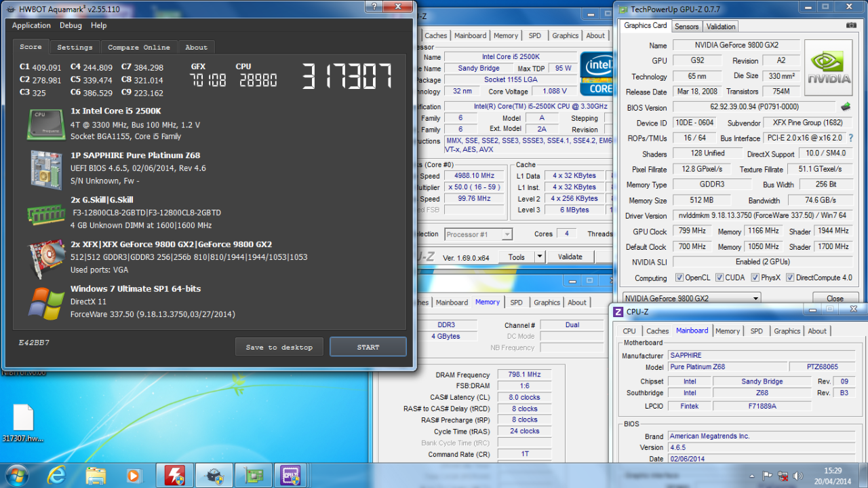Click the Windows logo icon beside Windows 7 Ultimate

[x=46, y=303]
